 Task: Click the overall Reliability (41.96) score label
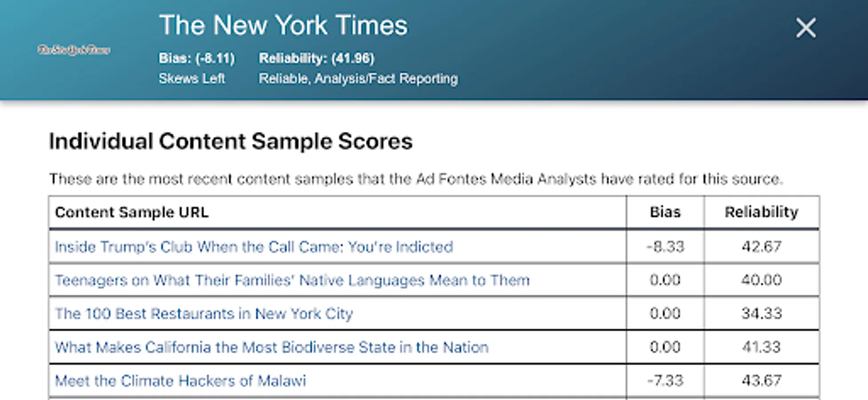point(316,58)
